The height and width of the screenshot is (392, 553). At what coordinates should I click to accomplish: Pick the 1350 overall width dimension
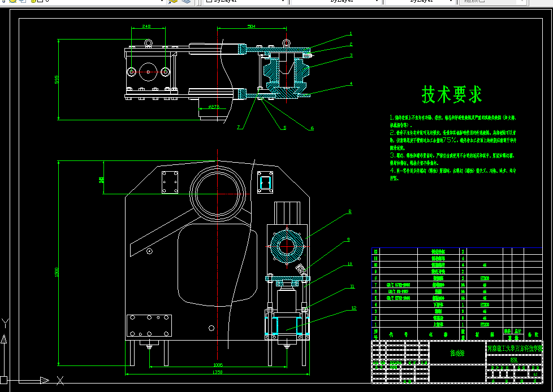(x=218, y=372)
